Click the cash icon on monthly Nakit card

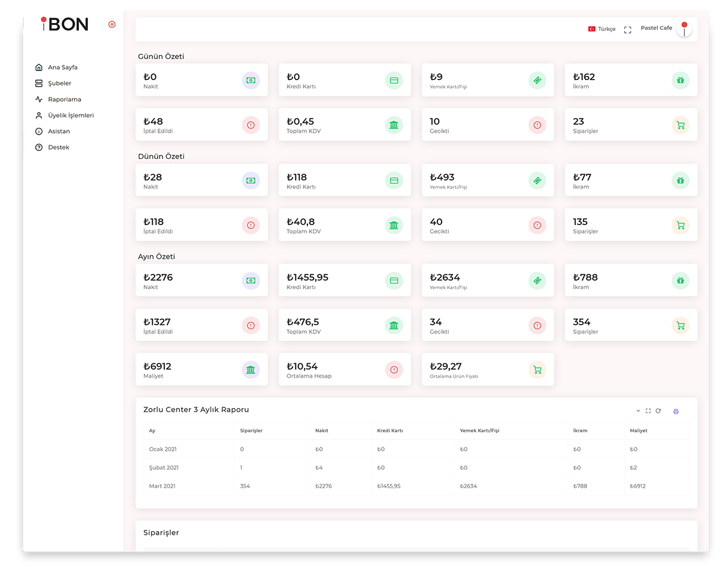pos(251,281)
